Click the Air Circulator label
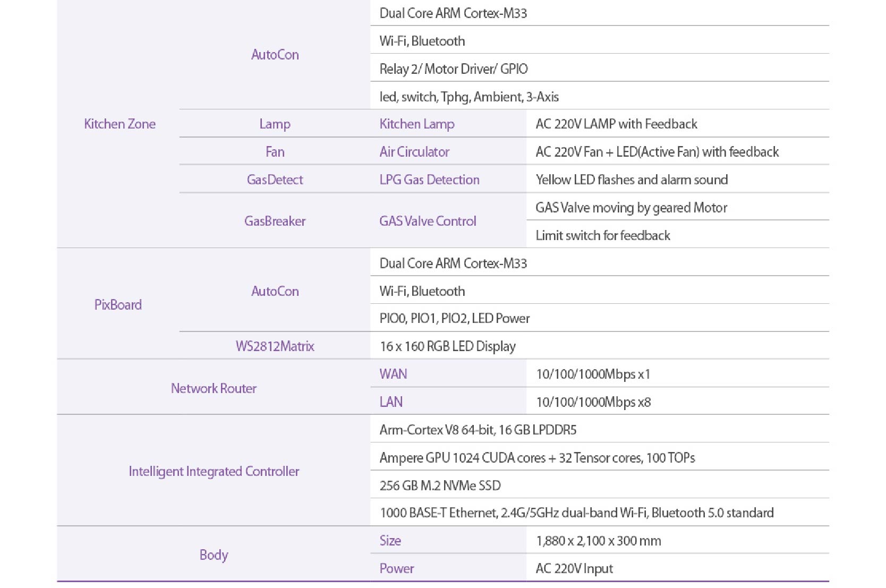Screen dimensions: 886x588 (414, 152)
